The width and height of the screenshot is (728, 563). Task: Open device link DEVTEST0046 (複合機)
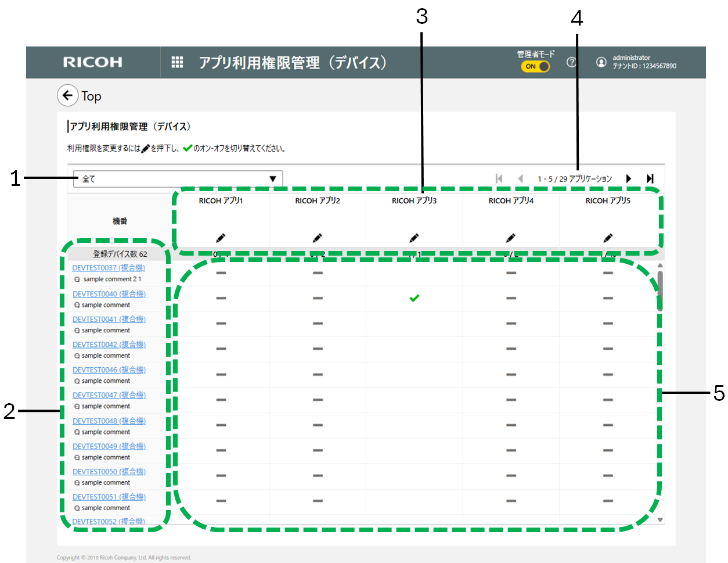[109, 370]
